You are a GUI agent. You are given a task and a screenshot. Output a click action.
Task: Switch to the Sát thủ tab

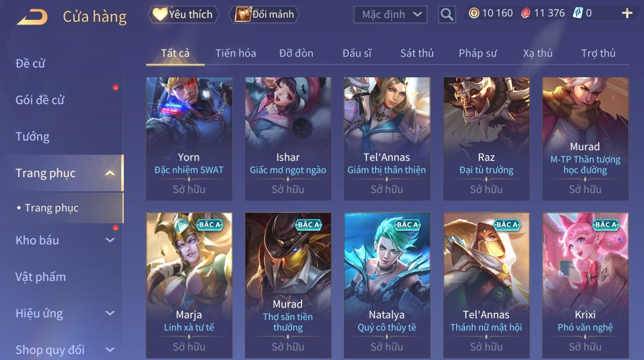[x=417, y=53]
